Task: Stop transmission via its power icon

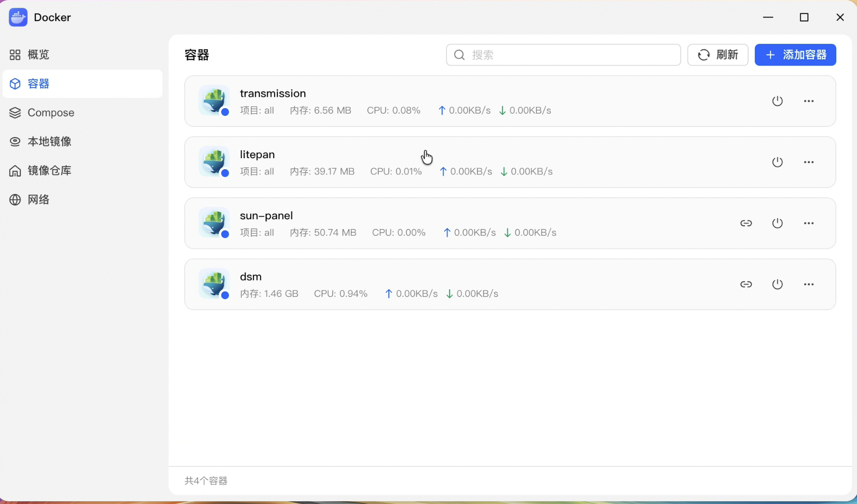Action: (x=777, y=101)
